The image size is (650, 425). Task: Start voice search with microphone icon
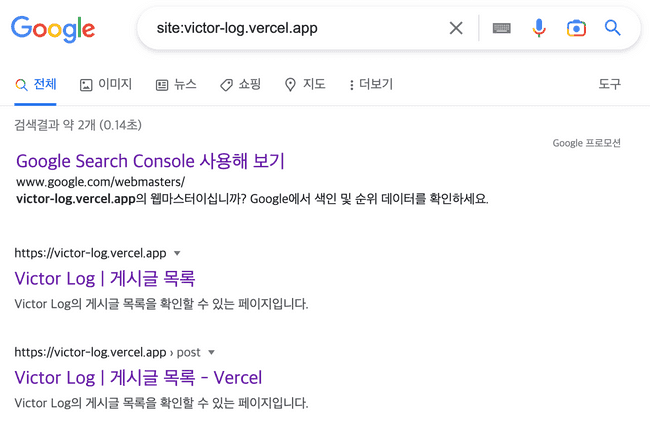point(539,28)
